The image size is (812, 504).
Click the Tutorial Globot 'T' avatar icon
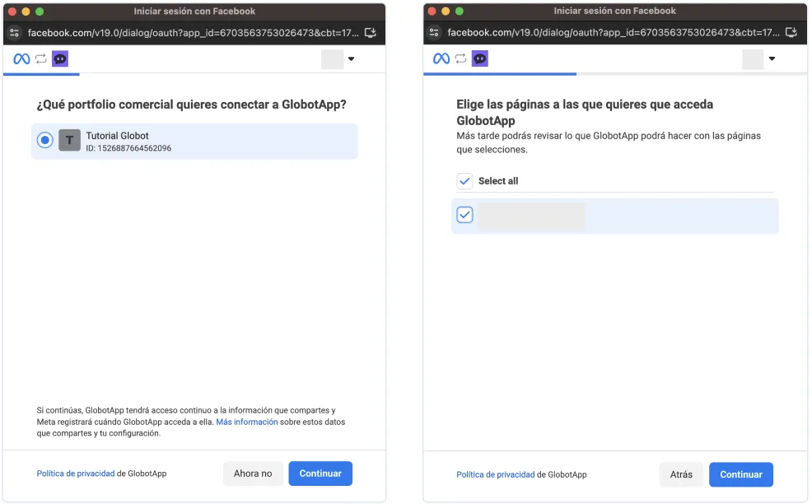click(69, 140)
